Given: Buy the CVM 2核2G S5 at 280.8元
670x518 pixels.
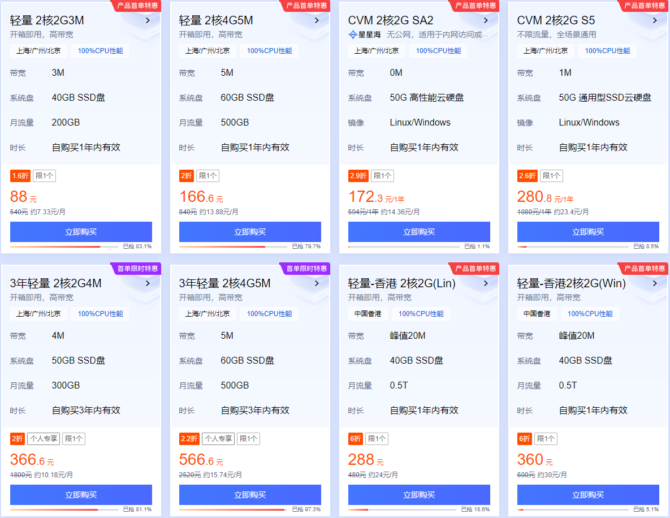Looking at the screenshot, I should 588,231.
